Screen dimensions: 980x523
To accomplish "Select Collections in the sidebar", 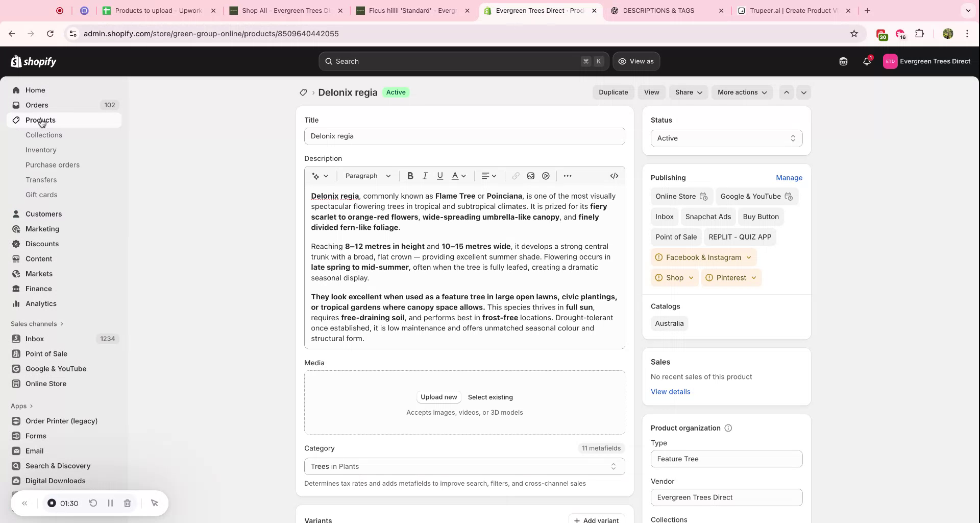I will (44, 135).
